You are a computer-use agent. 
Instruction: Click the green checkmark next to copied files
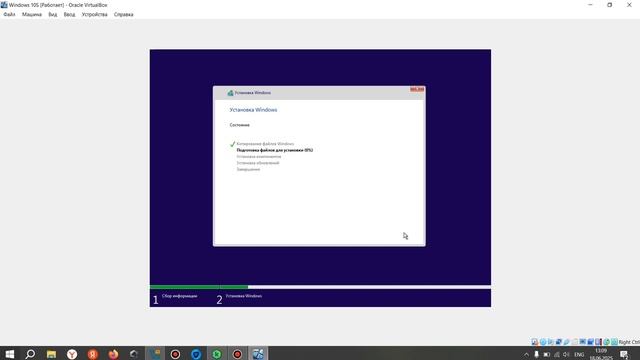click(x=232, y=144)
